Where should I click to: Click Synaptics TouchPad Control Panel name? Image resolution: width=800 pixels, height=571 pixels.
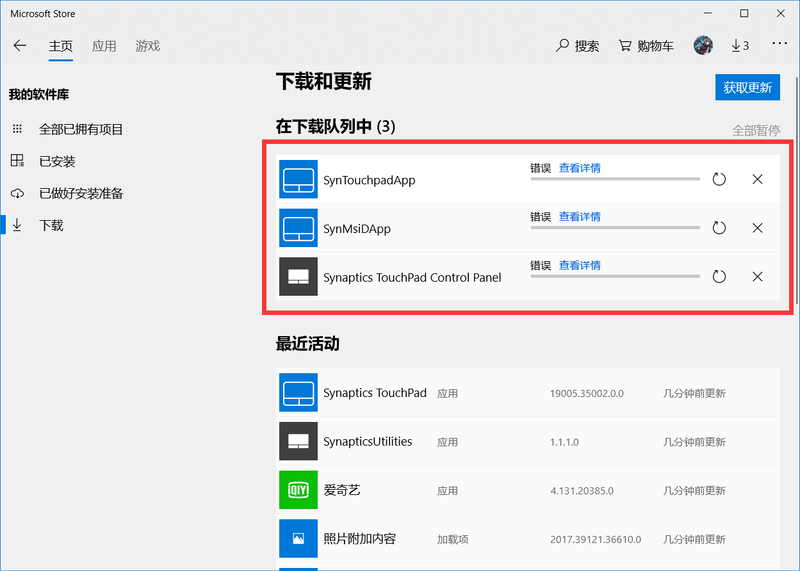pyautogui.click(x=412, y=278)
